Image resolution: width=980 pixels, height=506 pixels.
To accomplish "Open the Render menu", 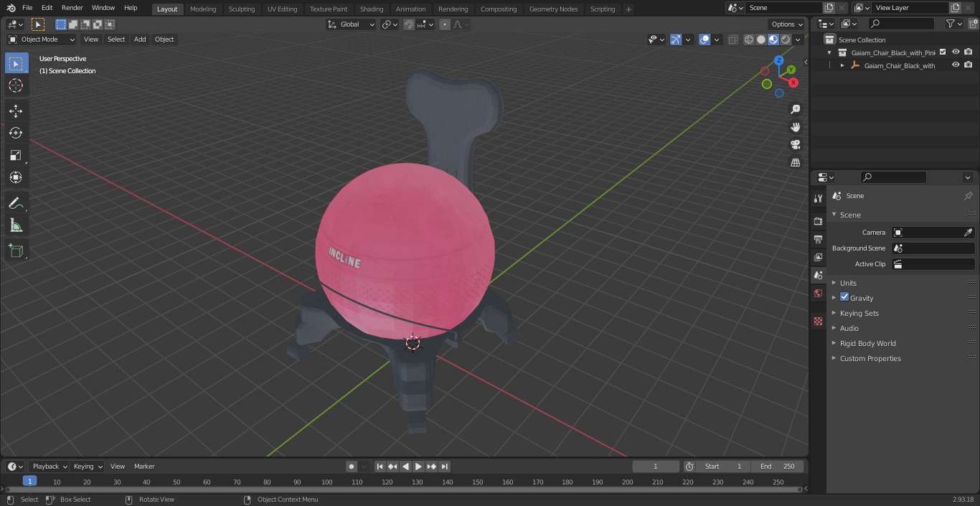I will click(x=72, y=8).
